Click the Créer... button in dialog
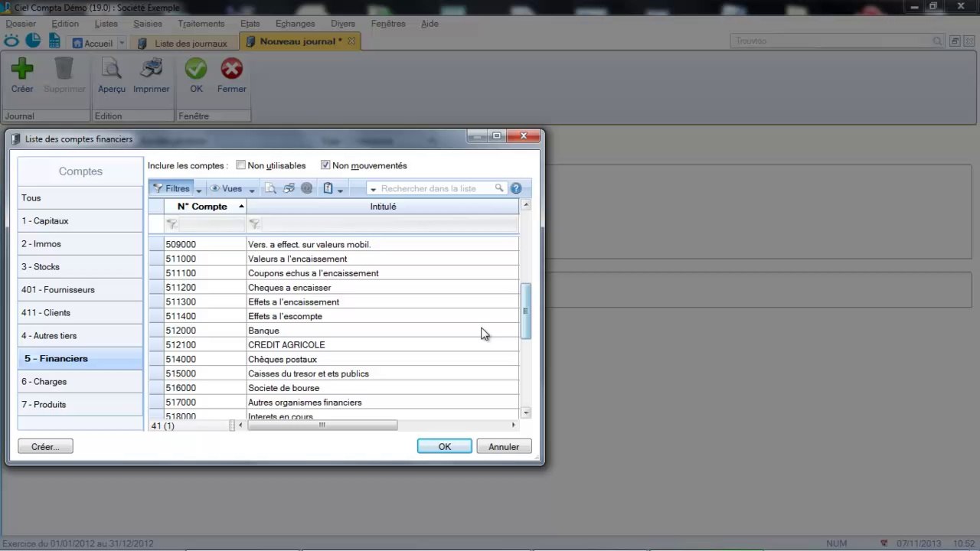 click(x=45, y=447)
